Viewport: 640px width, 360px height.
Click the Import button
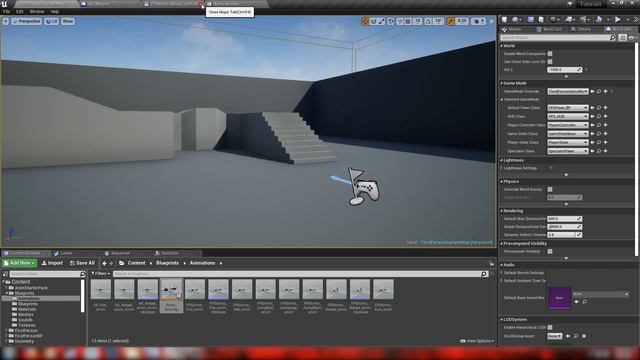tap(52, 263)
